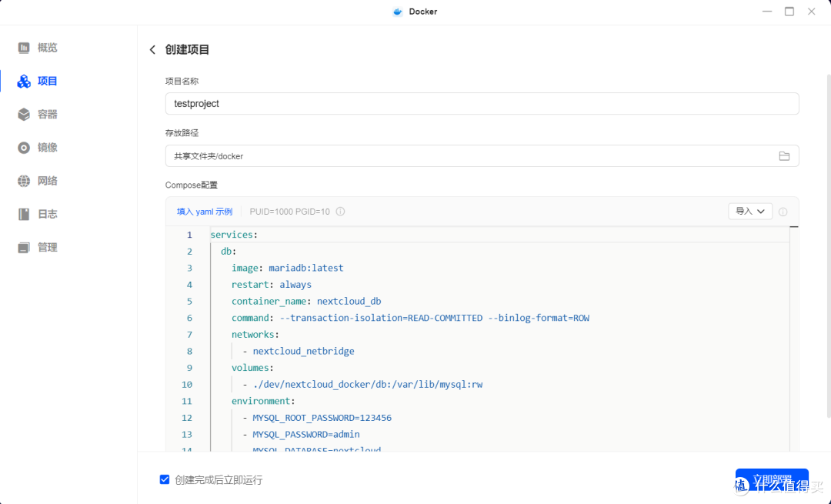Click the 概览 overview sidebar icon

(x=24, y=48)
